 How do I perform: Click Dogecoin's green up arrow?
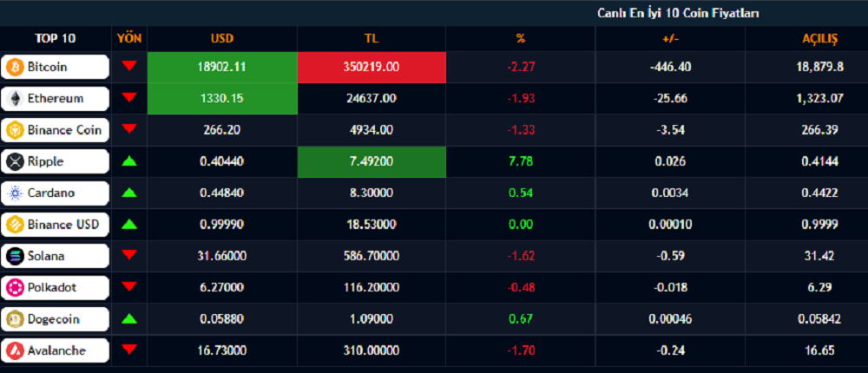coord(129,318)
